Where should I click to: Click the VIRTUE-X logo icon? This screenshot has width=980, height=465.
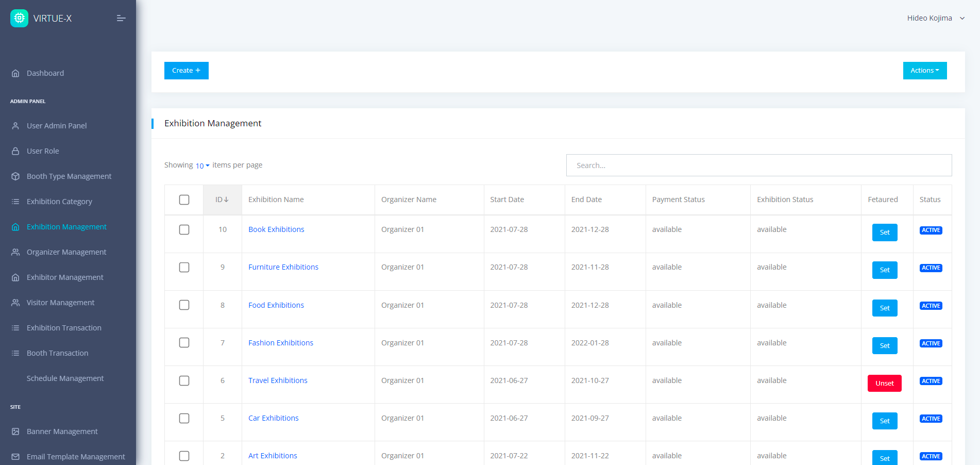(x=20, y=18)
